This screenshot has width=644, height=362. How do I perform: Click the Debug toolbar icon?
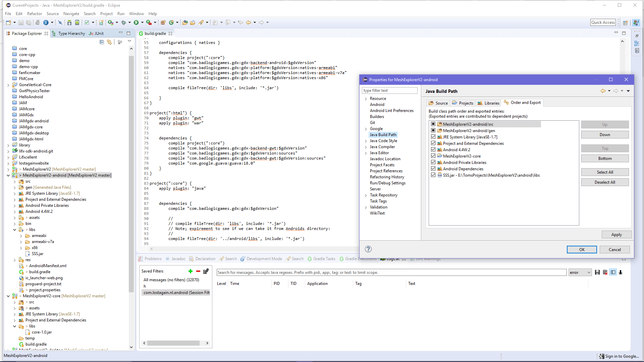123,22
